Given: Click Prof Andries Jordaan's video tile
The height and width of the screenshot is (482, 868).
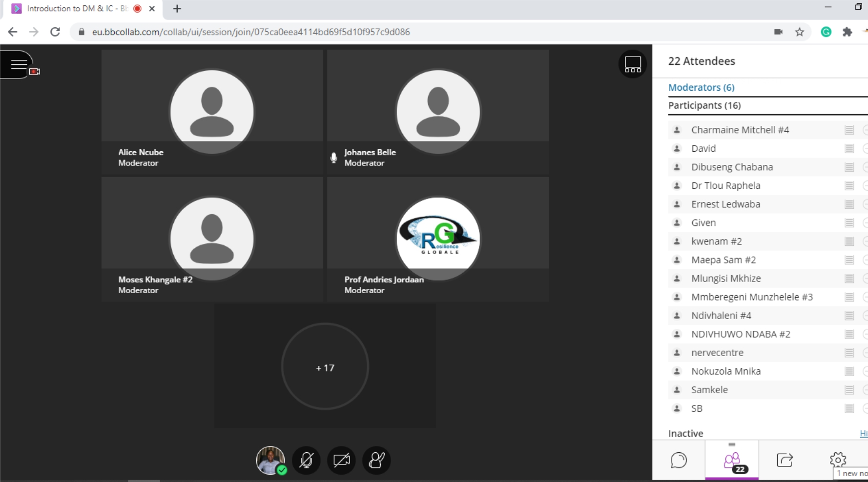Looking at the screenshot, I should 438,239.
